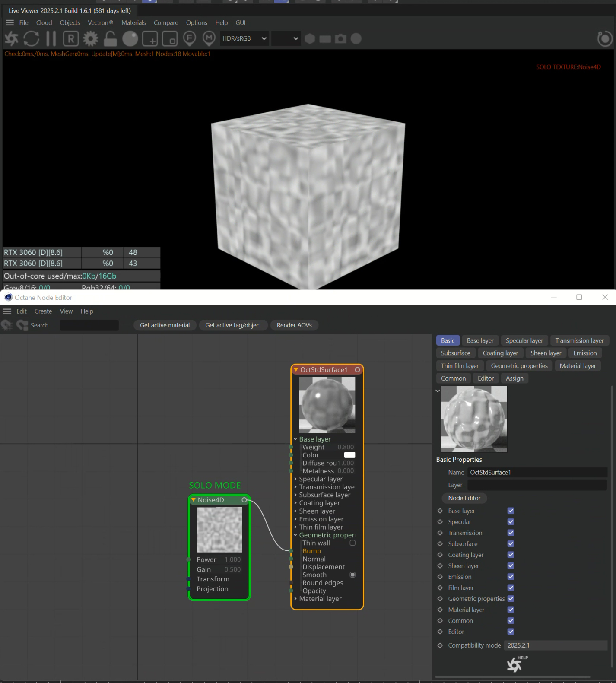The image size is (616, 683).
Task: Click the render region icon with plus
Action: click(x=150, y=39)
